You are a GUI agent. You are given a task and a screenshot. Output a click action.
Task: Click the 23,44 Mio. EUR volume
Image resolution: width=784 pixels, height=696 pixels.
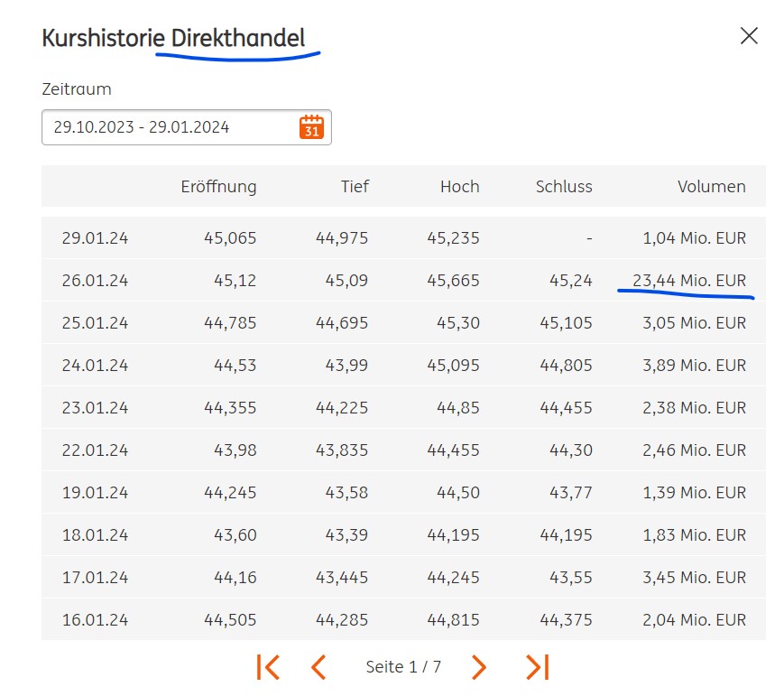pyautogui.click(x=689, y=280)
